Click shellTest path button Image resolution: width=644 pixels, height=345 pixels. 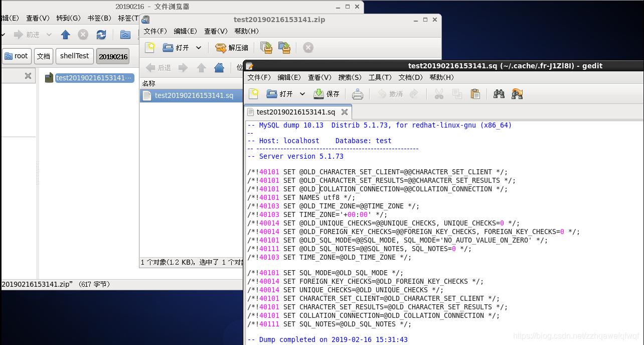(75, 56)
